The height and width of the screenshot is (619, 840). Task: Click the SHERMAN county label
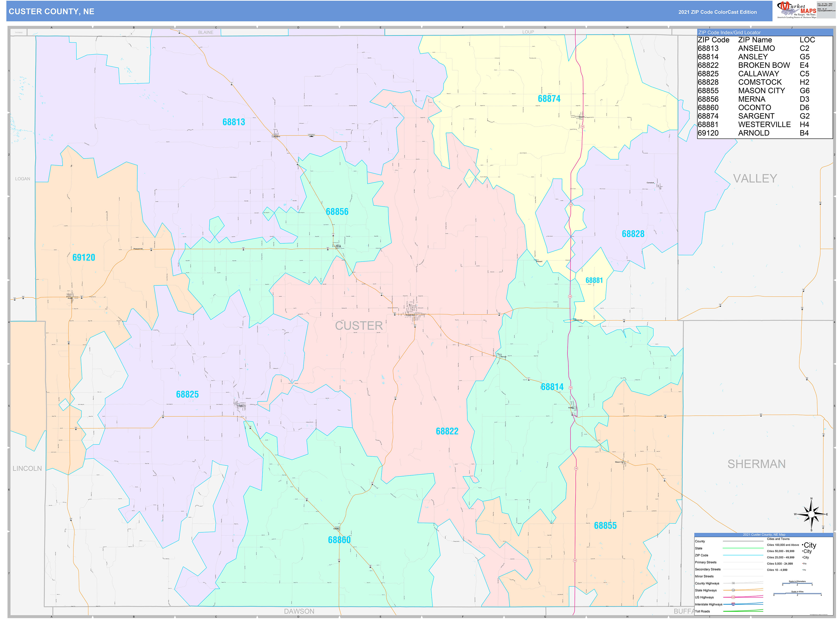click(x=756, y=464)
